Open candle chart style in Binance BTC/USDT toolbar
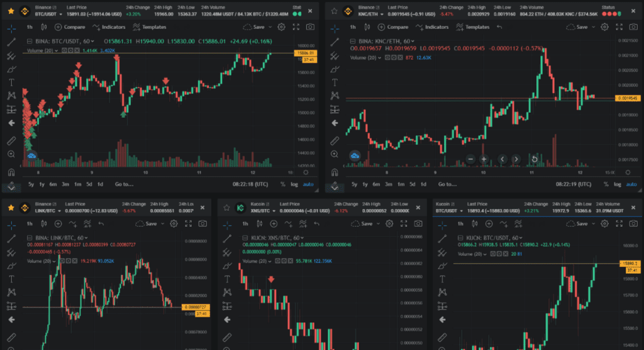 43,27
